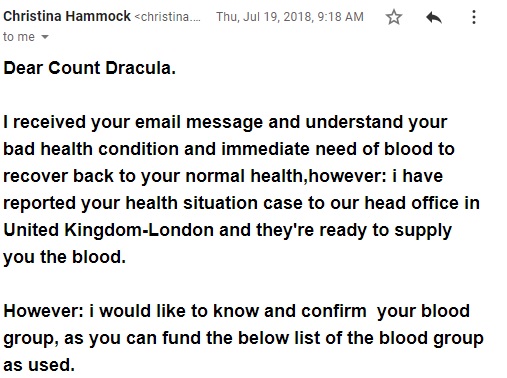
Task: Click the truncated christina email address
Action: 167,17
